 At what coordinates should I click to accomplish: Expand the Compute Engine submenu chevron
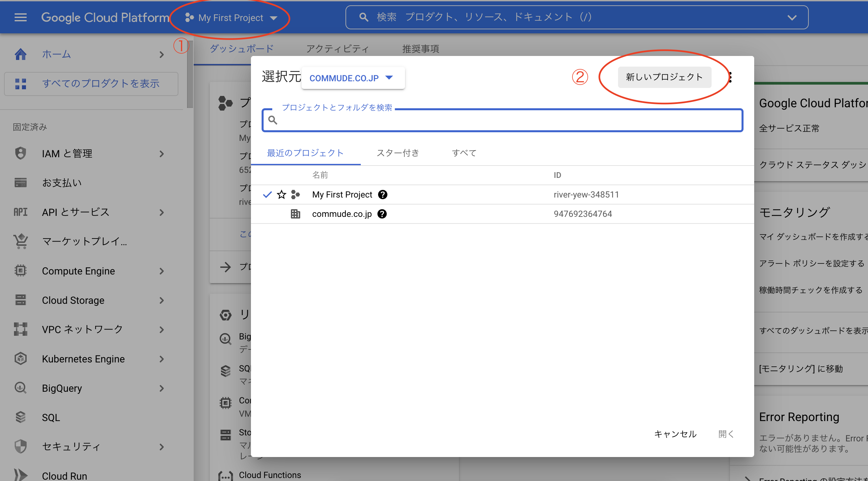coord(162,271)
